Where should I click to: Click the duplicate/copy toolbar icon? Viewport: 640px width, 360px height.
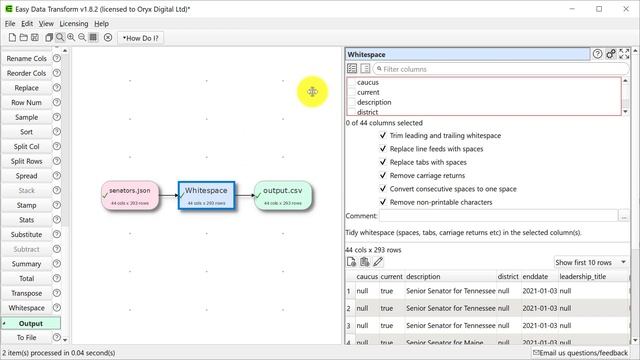click(49, 38)
